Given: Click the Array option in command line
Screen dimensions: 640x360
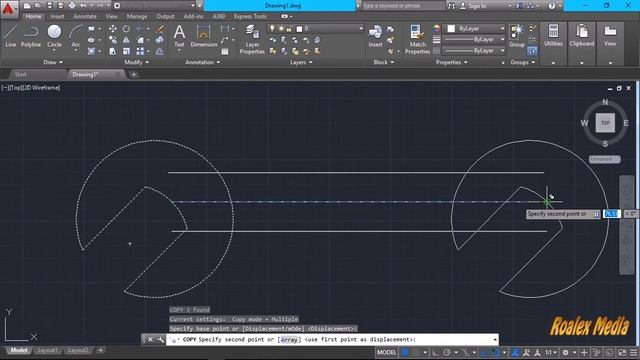Looking at the screenshot, I should (289, 340).
